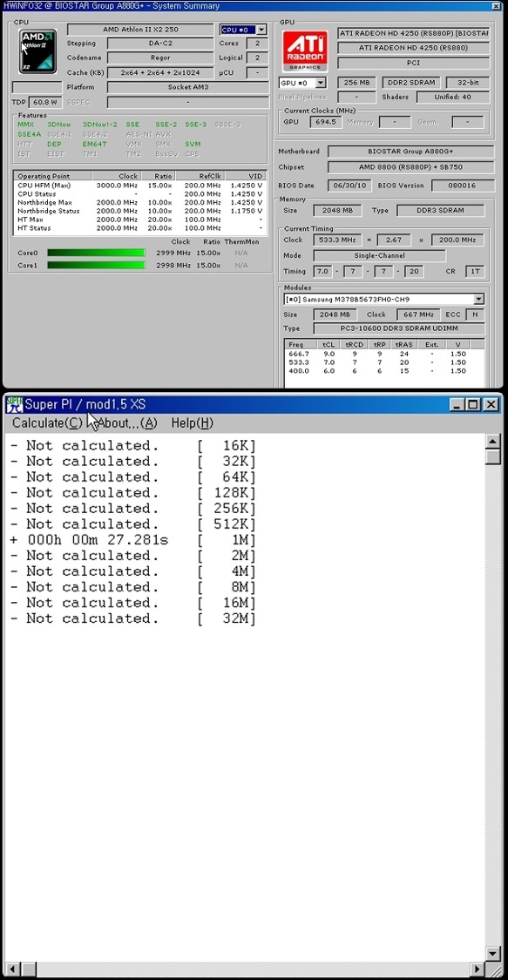
Task: Click the Core1 green usage bar
Action: [96, 266]
